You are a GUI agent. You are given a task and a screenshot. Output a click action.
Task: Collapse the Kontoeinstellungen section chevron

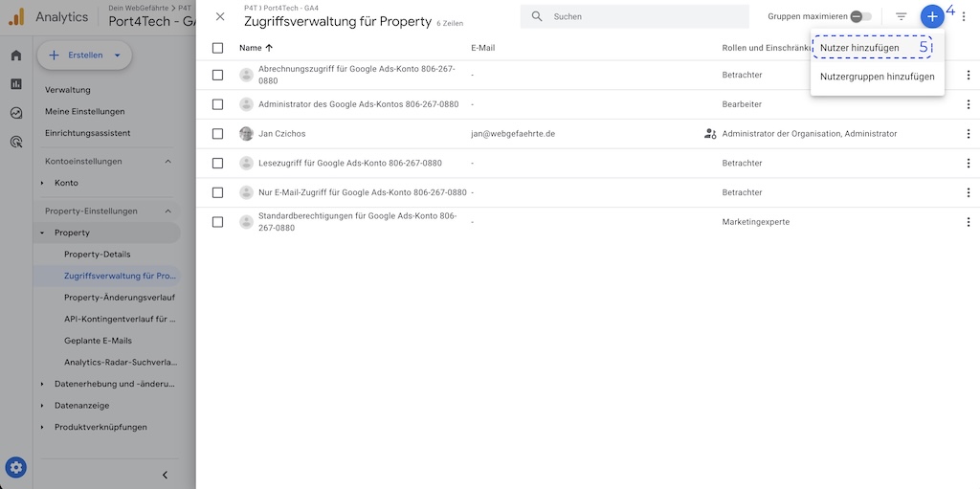[167, 162]
